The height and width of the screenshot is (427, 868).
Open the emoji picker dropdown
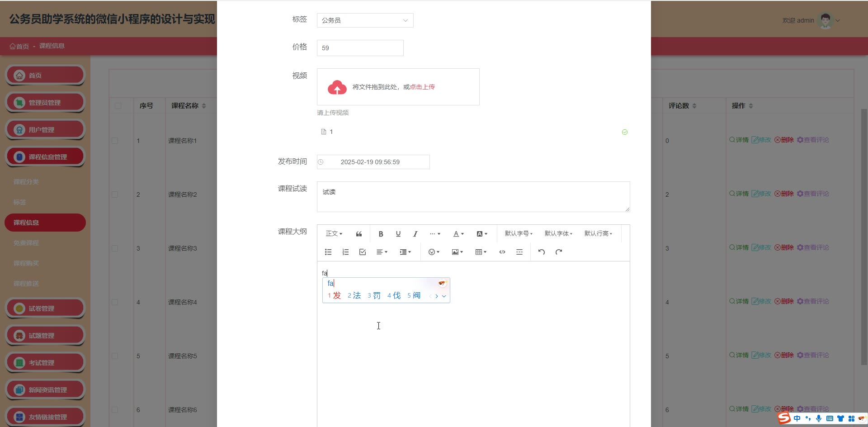pos(434,252)
